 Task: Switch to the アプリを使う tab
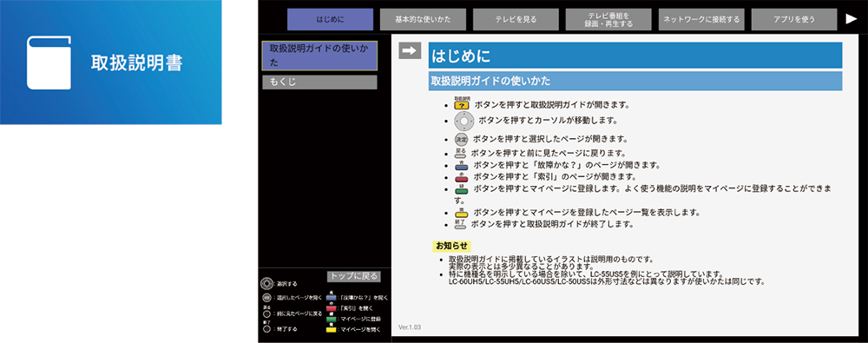[x=794, y=19]
